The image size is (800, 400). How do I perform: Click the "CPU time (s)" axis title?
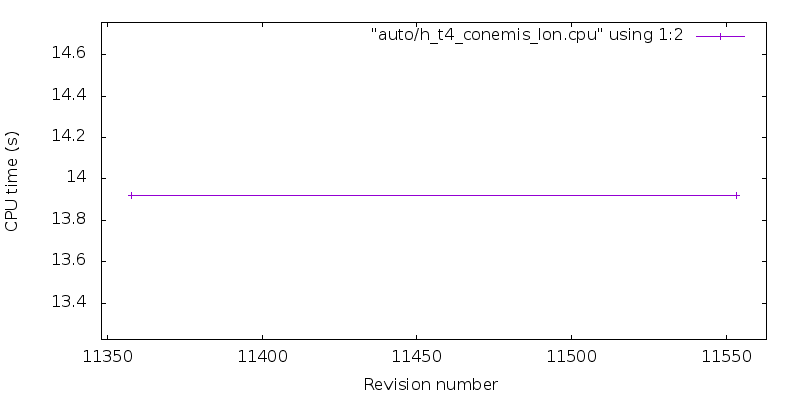(12, 181)
